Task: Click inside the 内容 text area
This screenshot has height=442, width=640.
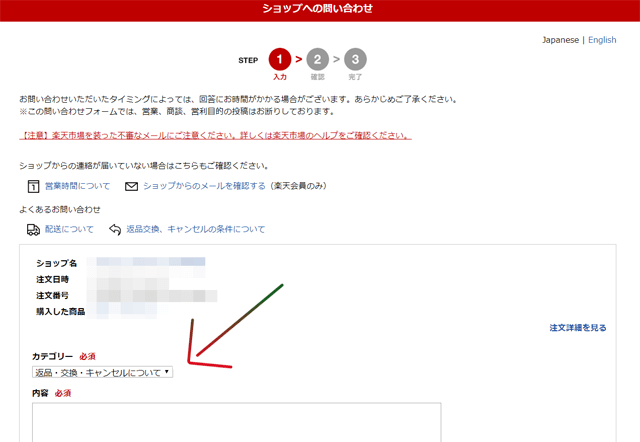Action: pos(237,422)
